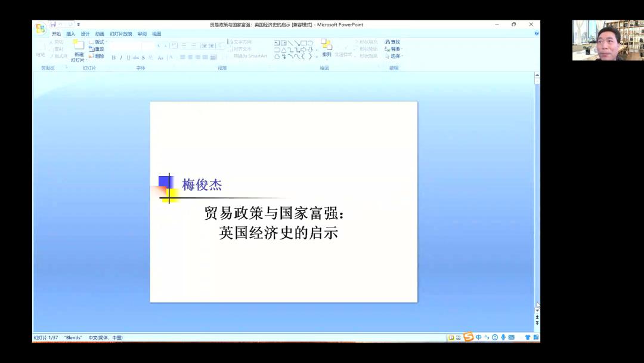Screen dimensions: 644x363
Task: Click the Sogou input method S logo
Action: [x=468, y=337]
